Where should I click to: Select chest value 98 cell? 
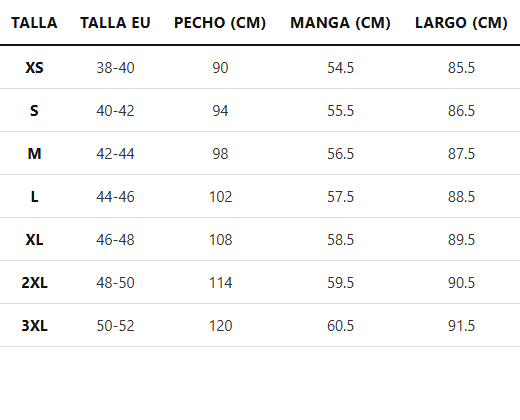(x=220, y=154)
